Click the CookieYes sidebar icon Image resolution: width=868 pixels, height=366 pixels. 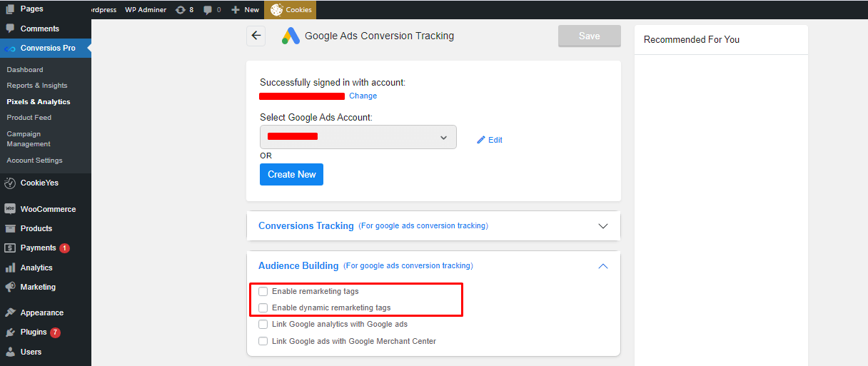10,183
